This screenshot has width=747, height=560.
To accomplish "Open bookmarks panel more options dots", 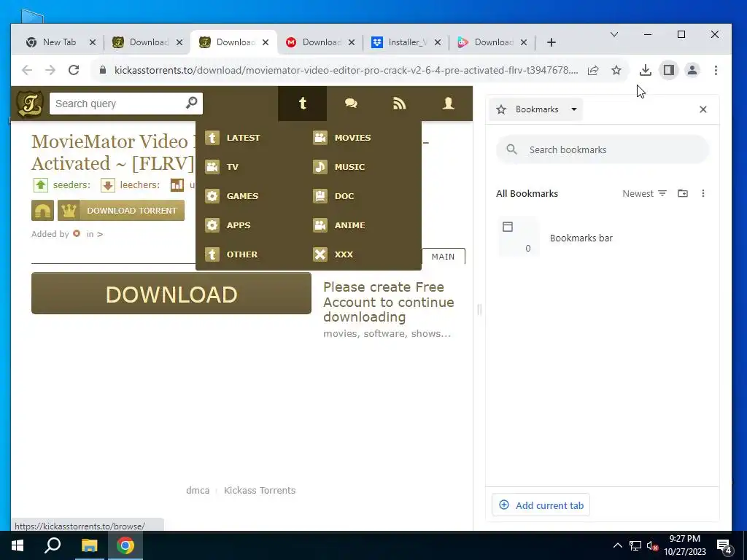I will click(x=703, y=193).
